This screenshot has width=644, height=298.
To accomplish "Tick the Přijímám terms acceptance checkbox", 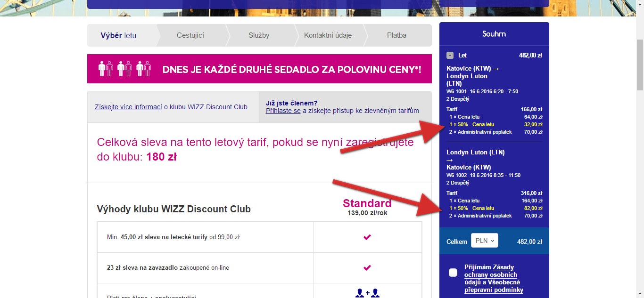I will pyautogui.click(x=453, y=273).
